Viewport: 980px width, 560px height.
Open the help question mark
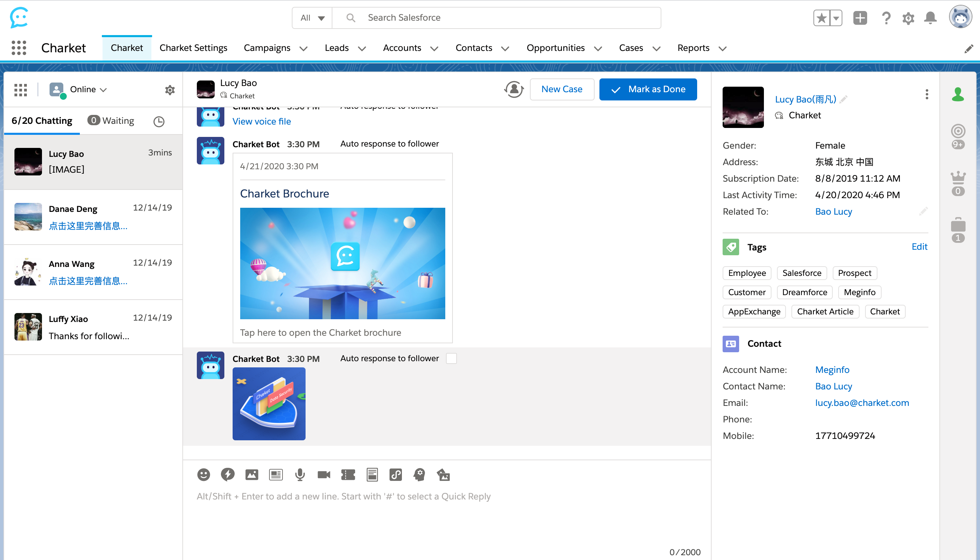pyautogui.click(x=886, y=18)
